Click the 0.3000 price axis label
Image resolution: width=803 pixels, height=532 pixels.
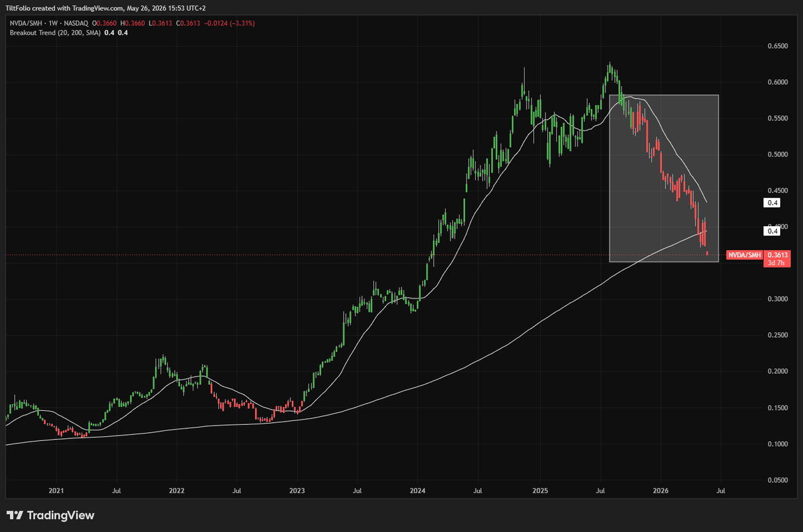[x=778, y=300]
